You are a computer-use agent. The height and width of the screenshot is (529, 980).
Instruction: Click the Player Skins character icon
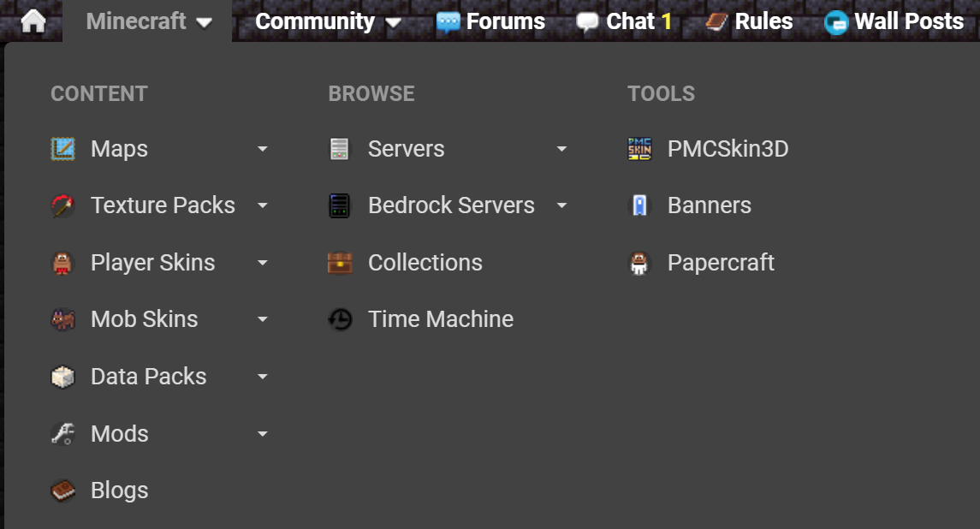[x=62, y=263]
